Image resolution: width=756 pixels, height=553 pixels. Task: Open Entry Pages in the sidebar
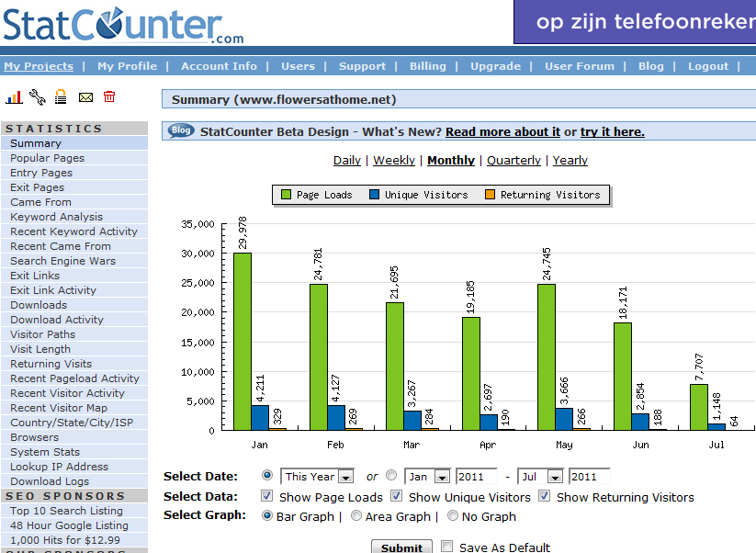(74, 173)
